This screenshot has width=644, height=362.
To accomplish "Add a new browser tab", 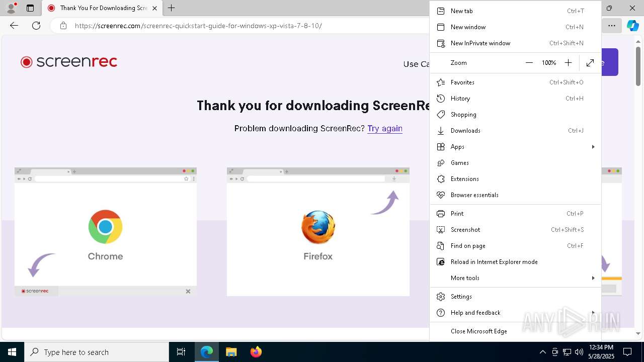I will pos(172,8).
